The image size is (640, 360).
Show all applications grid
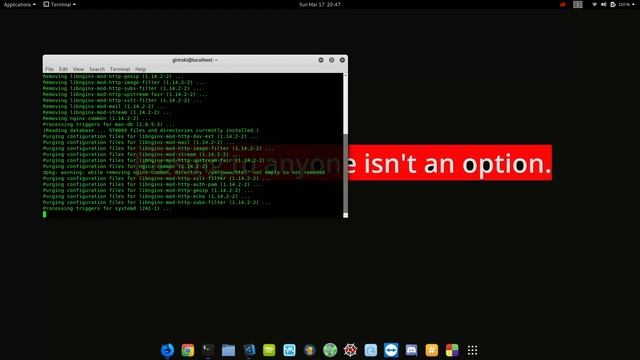point(472,350)
